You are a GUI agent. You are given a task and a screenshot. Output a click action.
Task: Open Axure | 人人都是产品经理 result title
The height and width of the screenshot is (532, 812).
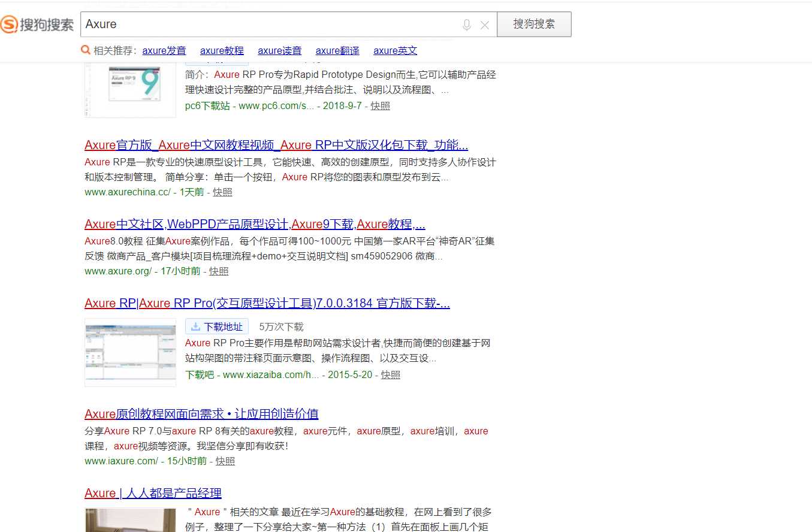(153, 493)
